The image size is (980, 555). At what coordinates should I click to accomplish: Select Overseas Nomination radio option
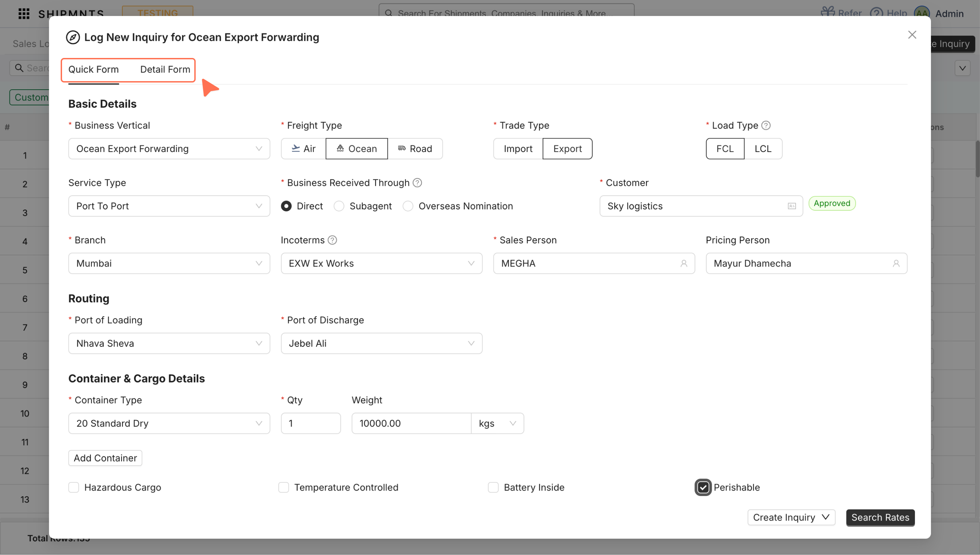pyautogui.click(x=408, y=206)
